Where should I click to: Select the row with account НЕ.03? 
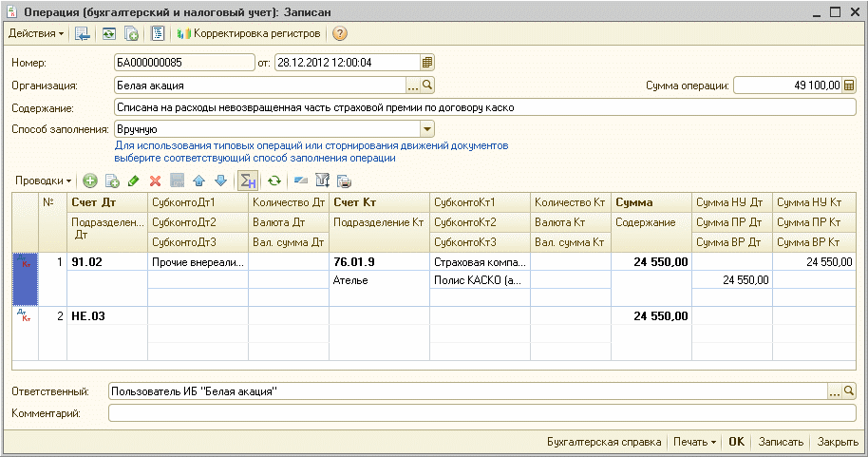coord(86,316)
